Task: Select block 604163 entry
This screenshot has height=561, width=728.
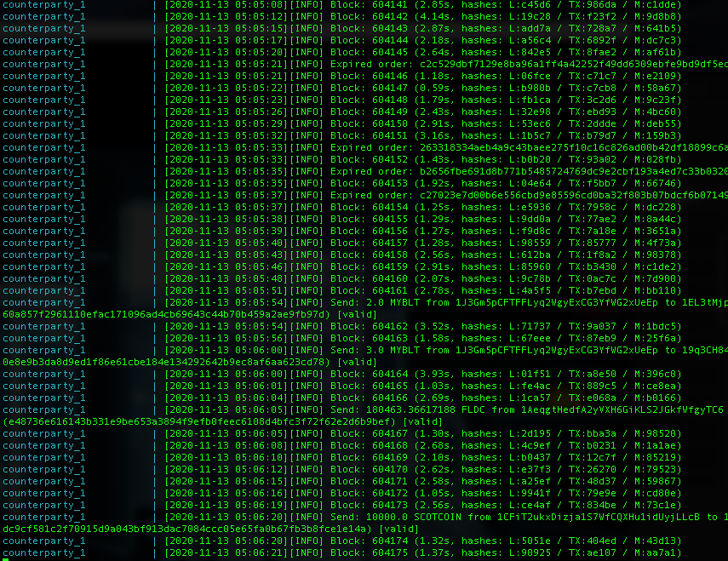Action: point(342,338)
